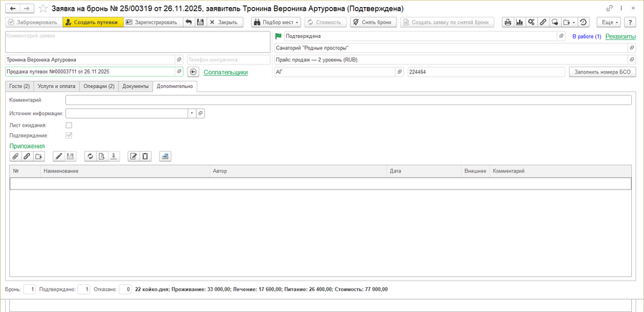Open the Соплательщики link
644x312 pixels.
coord(225,72)
